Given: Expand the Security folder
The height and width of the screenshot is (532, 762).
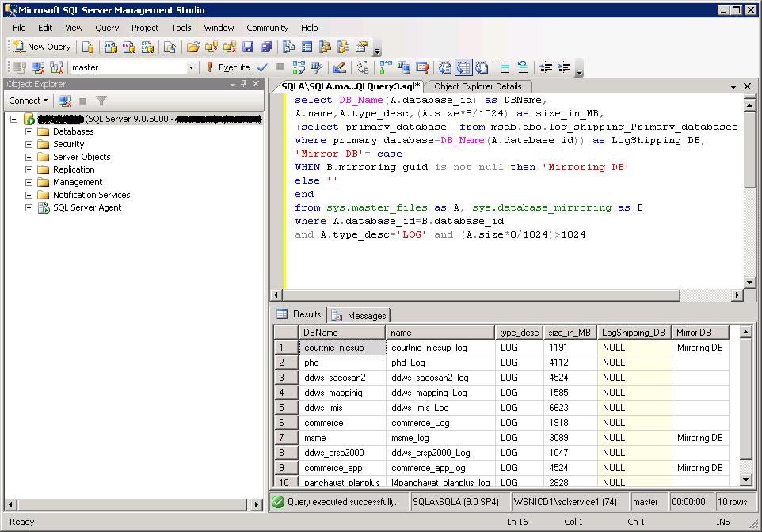Looking at the screenshot, I should (29, 144).
